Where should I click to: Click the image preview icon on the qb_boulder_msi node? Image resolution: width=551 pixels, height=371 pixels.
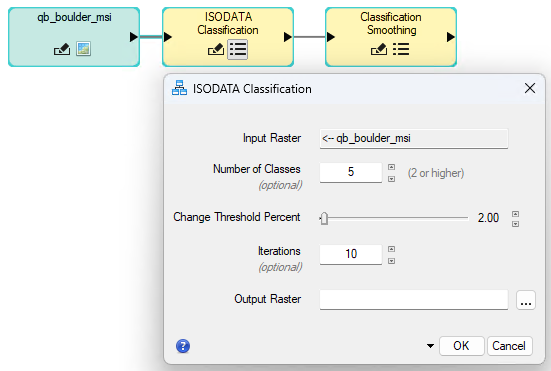[84, 49]
